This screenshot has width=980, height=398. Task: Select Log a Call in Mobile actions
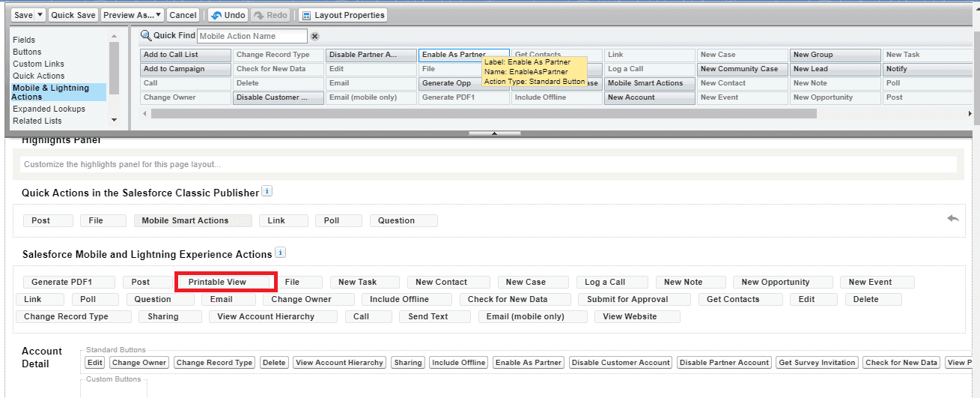click(x=612, y=282)
